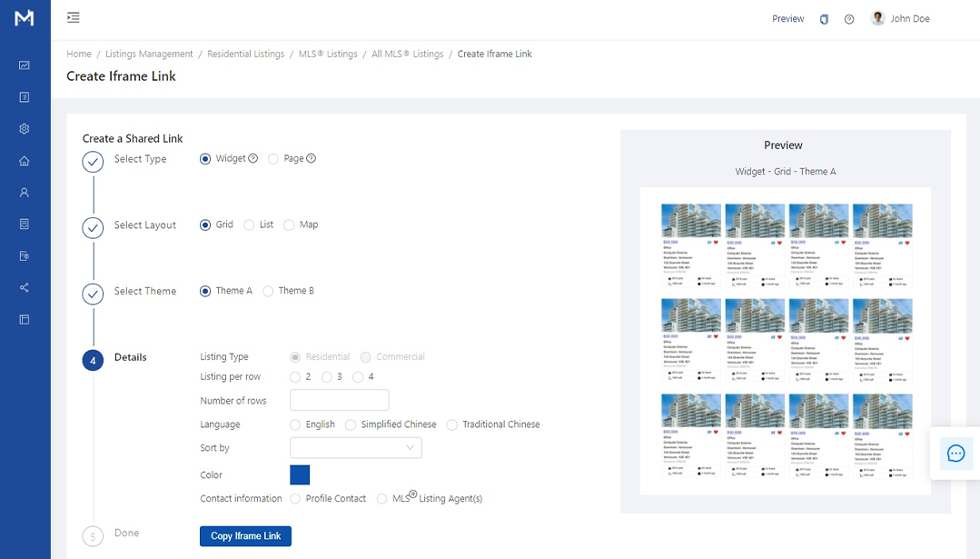
Task: Select Simplified Chinese language option
Action: pos(351,425)
